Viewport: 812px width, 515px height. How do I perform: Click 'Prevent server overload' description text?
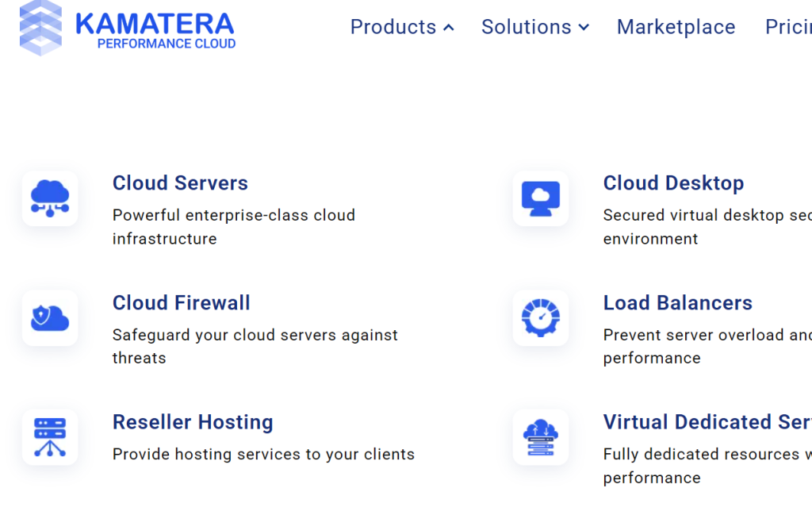[707, 346]
